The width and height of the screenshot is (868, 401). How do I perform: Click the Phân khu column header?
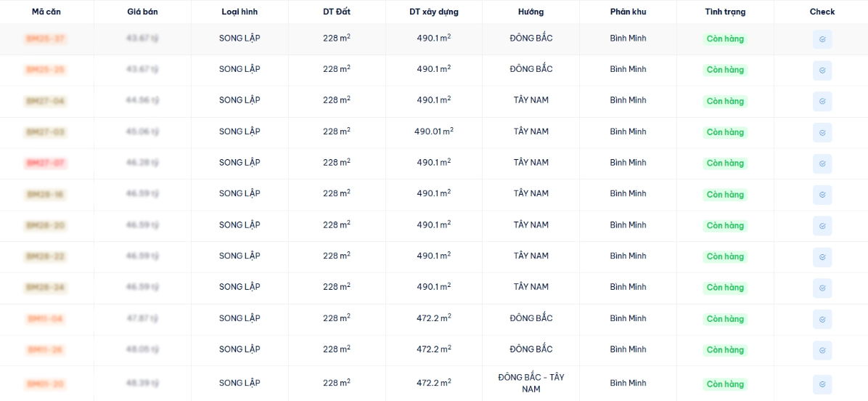628,12
